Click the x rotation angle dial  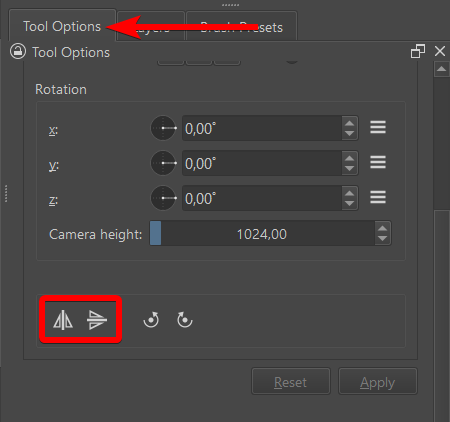pos(163,128)
